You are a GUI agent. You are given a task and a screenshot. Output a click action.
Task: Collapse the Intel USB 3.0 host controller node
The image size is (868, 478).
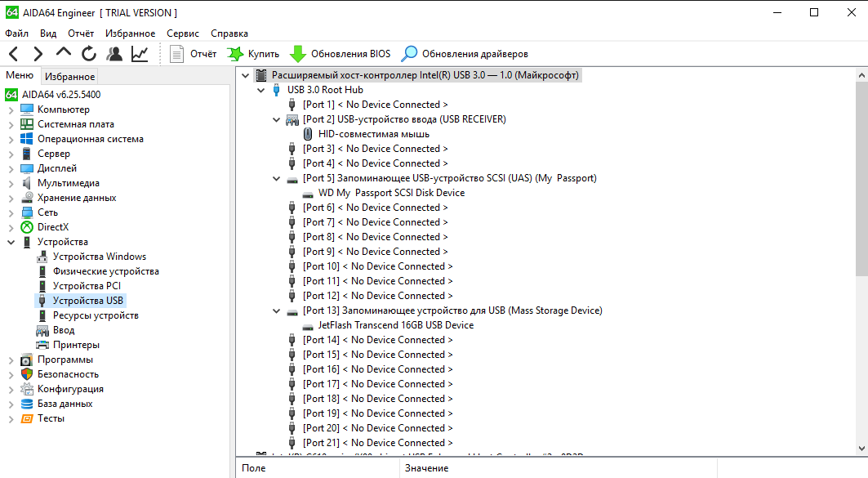click(245, 75)
